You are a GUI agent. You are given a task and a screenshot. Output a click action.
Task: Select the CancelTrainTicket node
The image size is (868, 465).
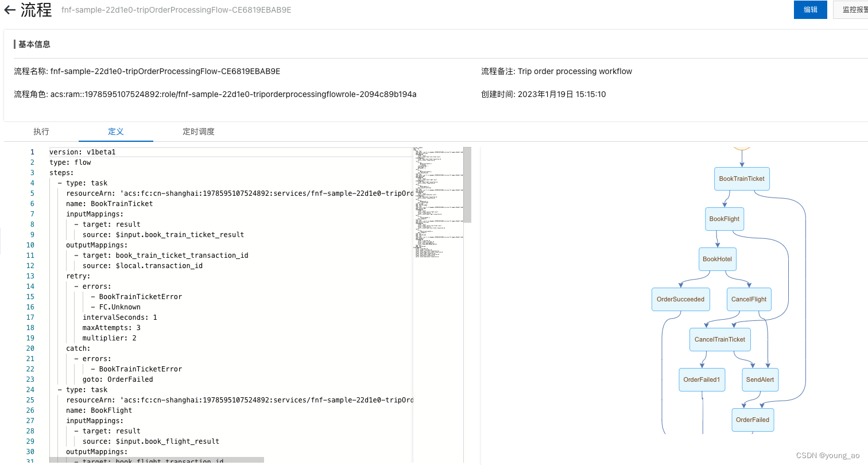(719, 339)
